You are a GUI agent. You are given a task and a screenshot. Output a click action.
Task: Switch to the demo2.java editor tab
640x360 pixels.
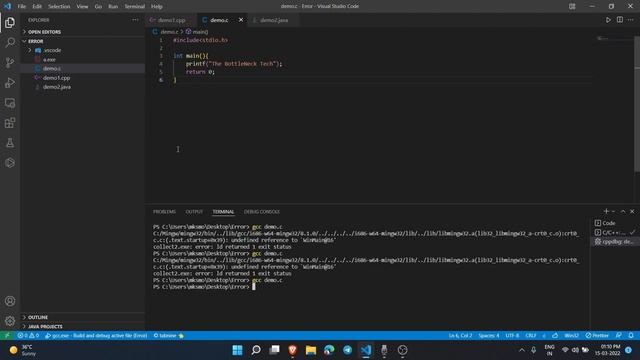pos(274,20)
